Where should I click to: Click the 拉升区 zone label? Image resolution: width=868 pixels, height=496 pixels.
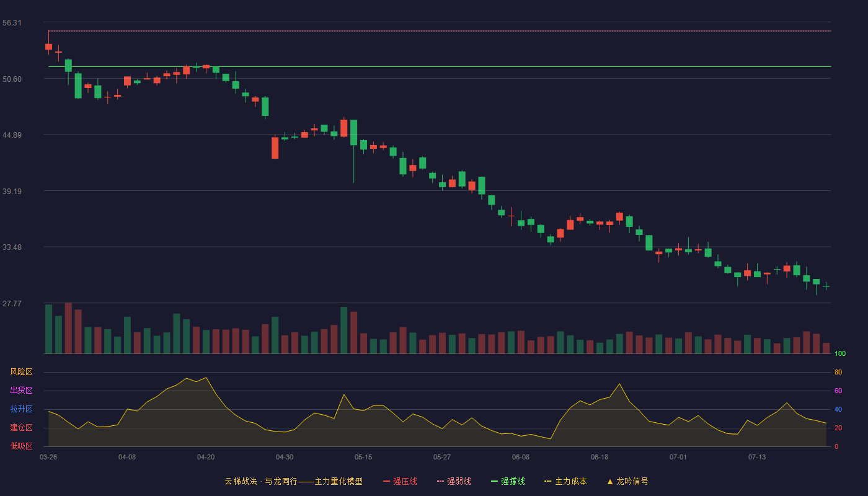tap(21, 409)
